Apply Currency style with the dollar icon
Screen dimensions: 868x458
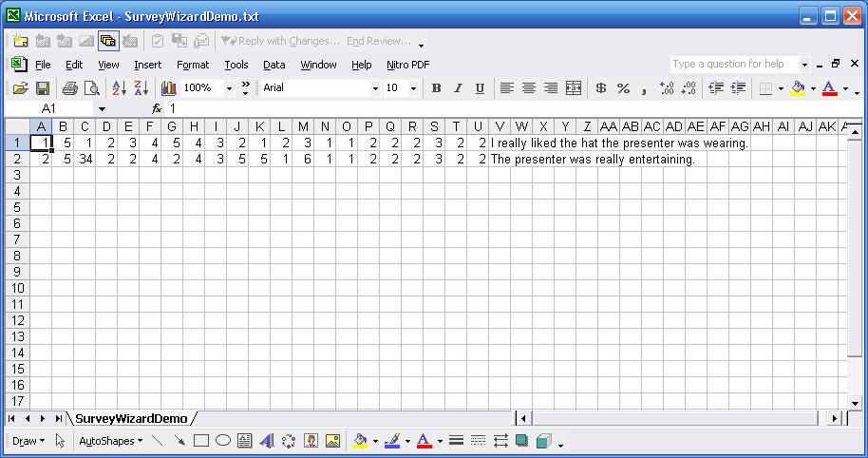601,88
